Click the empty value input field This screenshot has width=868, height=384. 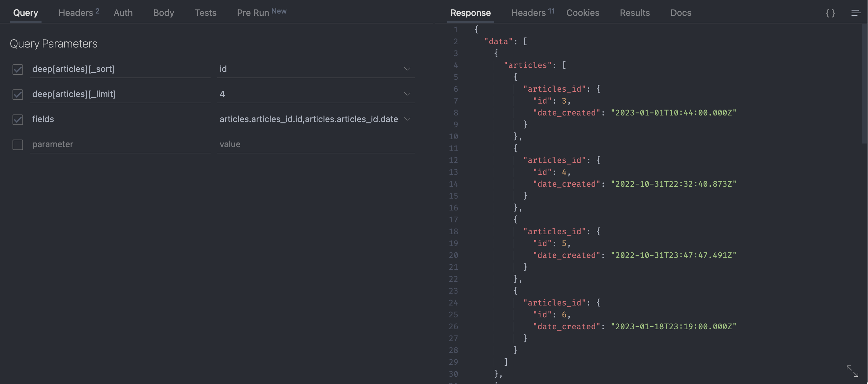click(x=316, y=144)
